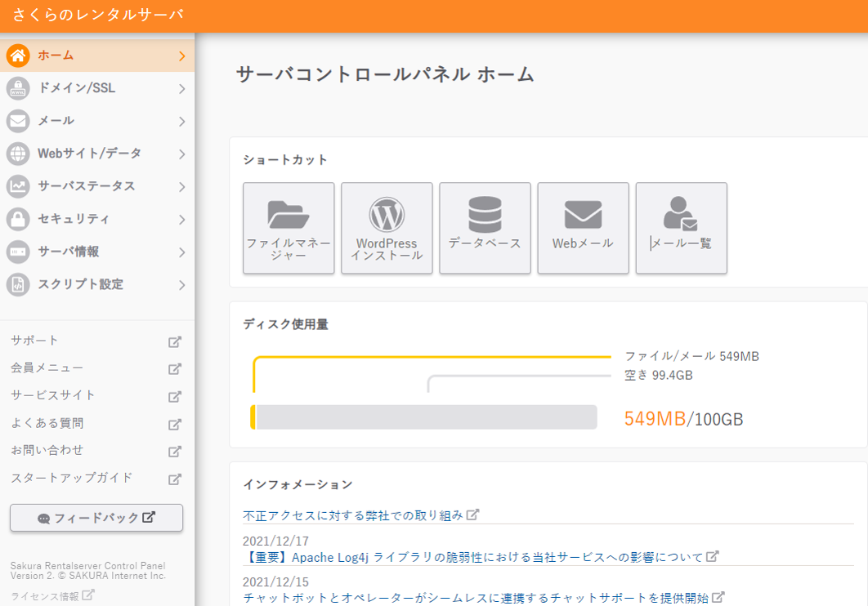Launch the WordPress インストール shortcut
Image resolution: width=868 pixels, height=606 pixels.
tap(387, 228)
